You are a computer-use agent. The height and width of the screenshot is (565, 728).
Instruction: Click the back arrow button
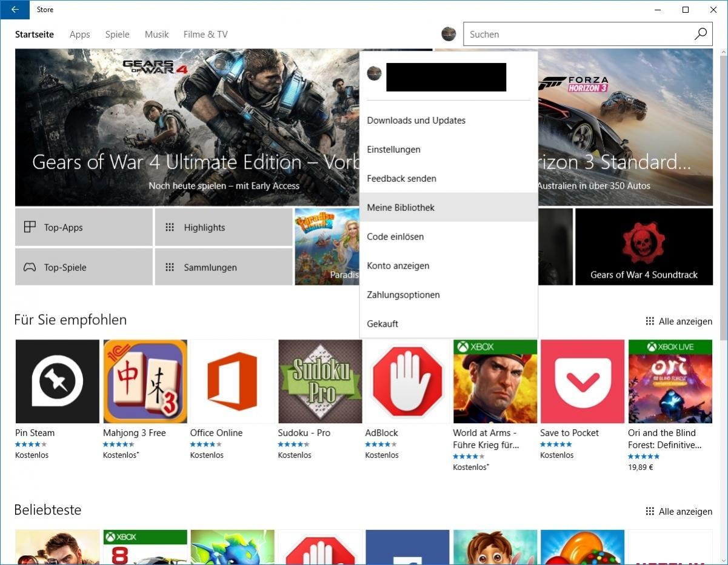tap(15, 10)
